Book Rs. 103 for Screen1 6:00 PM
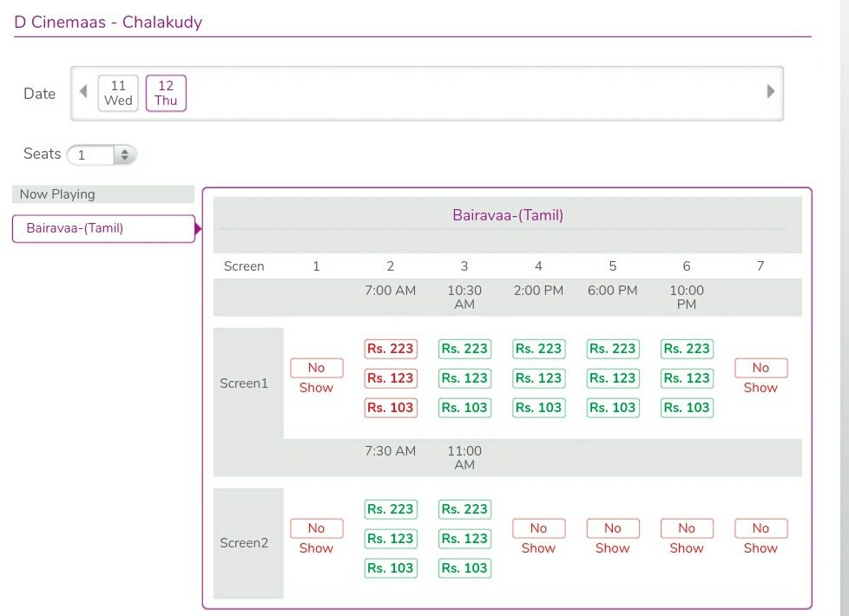849x616 pixels. (613, 407)
